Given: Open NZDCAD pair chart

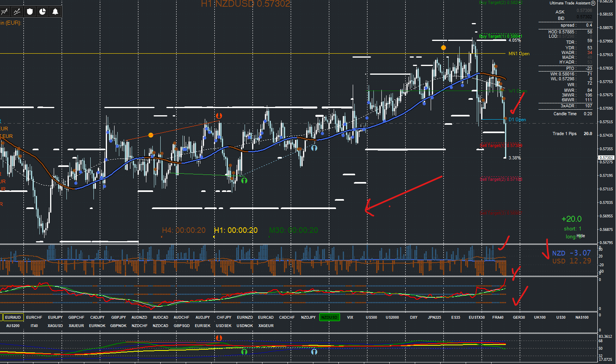Looking at the screenshot, I should pos(161,325).
